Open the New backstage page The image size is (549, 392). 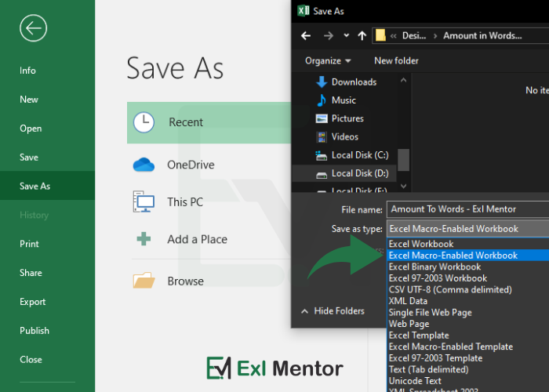click(29, 100)
